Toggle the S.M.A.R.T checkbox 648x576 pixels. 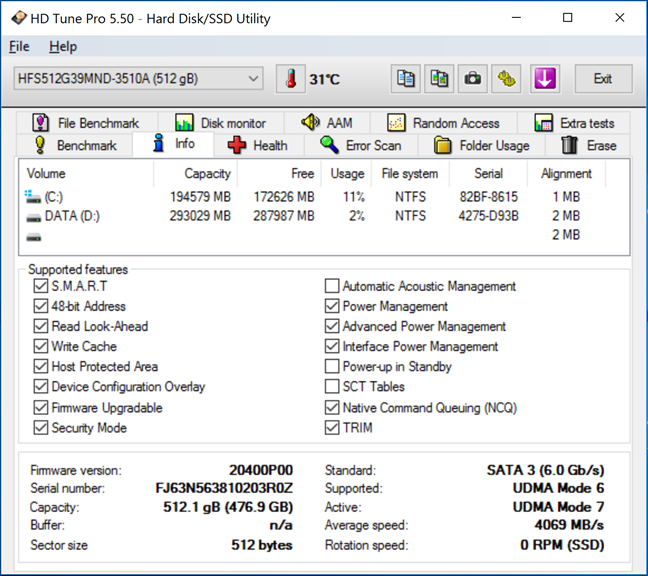(x=40, y=286)
